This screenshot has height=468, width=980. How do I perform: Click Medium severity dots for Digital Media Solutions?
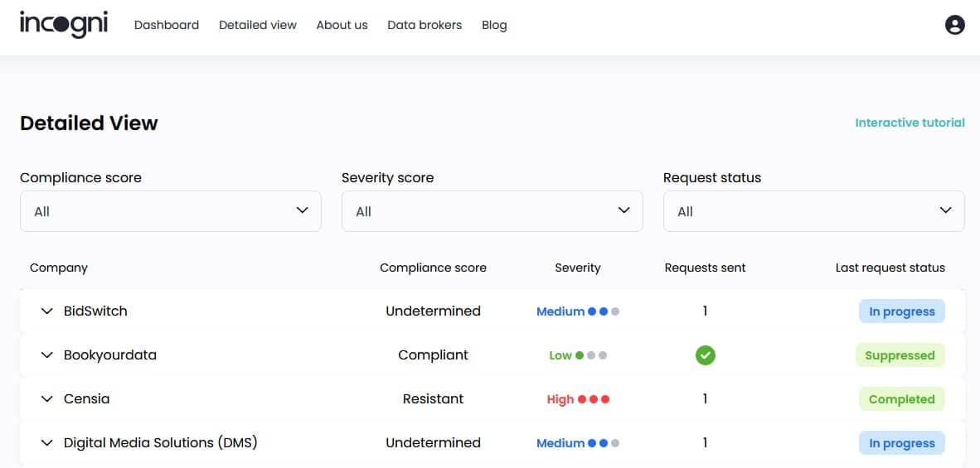603,443
